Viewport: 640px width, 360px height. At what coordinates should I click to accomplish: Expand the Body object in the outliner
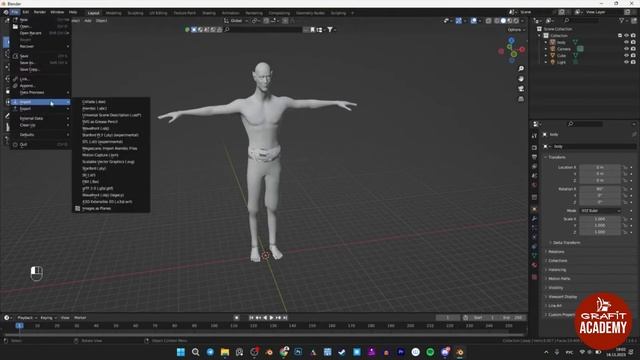546,42
